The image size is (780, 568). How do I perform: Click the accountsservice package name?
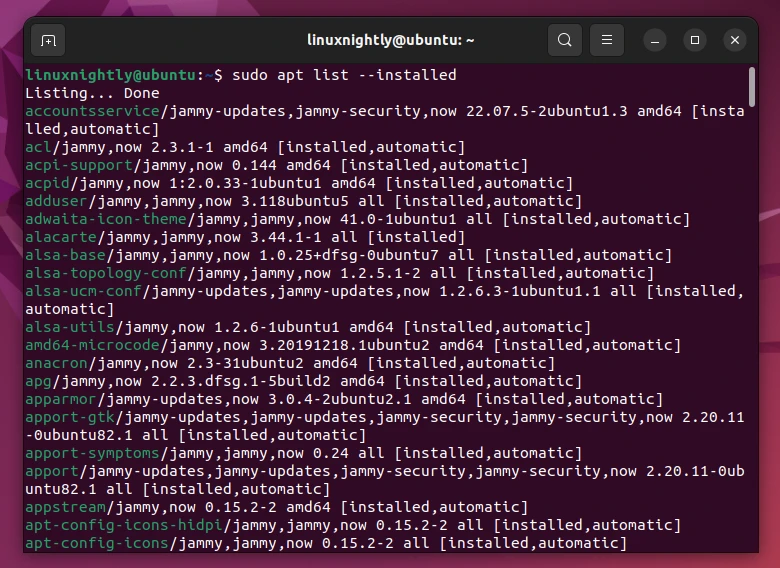coord(93,111)
